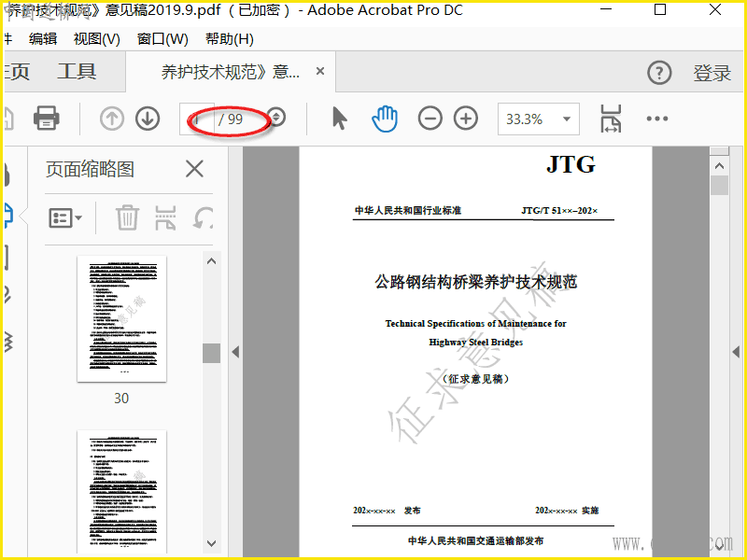
Task: Click the document vertical scrollbar handle
Action: (719, 185)
